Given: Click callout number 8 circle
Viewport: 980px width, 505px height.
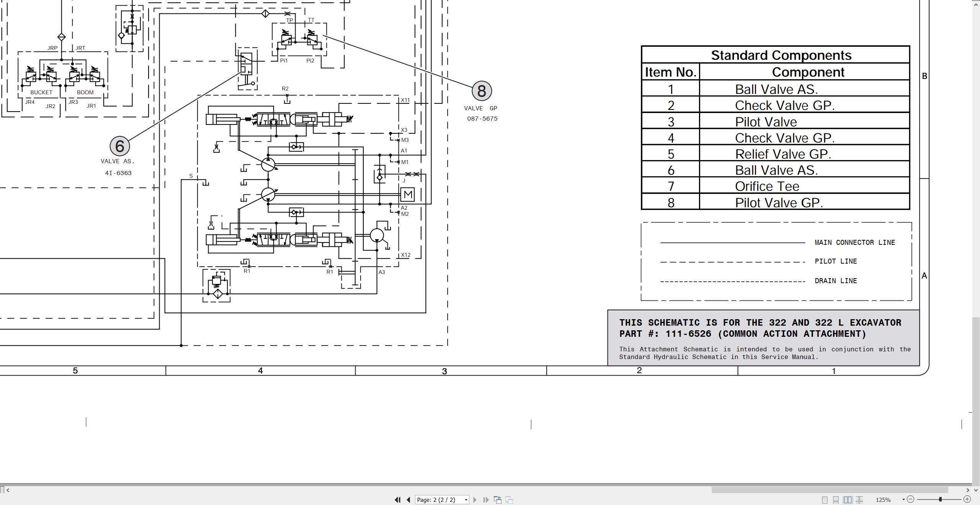Looking at the screenshot, I should 482,91.
